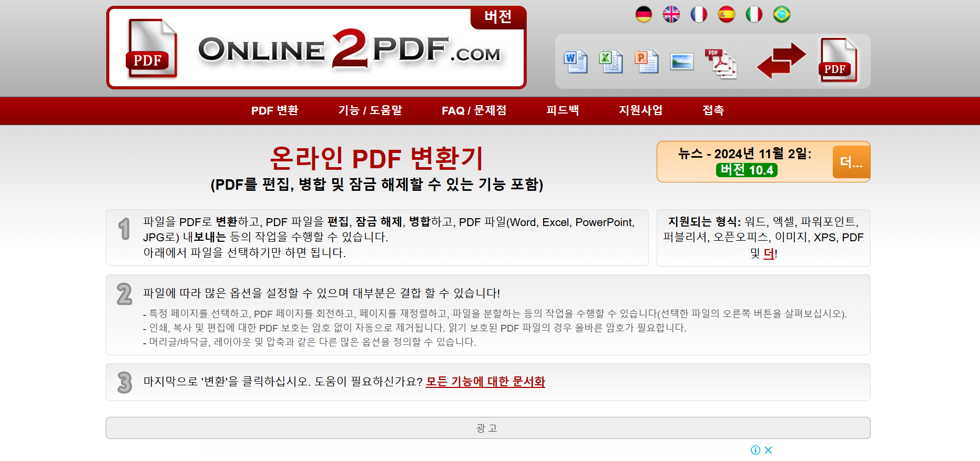
Task: Open the 접촉 contact menu item
Action: [713, 110]
